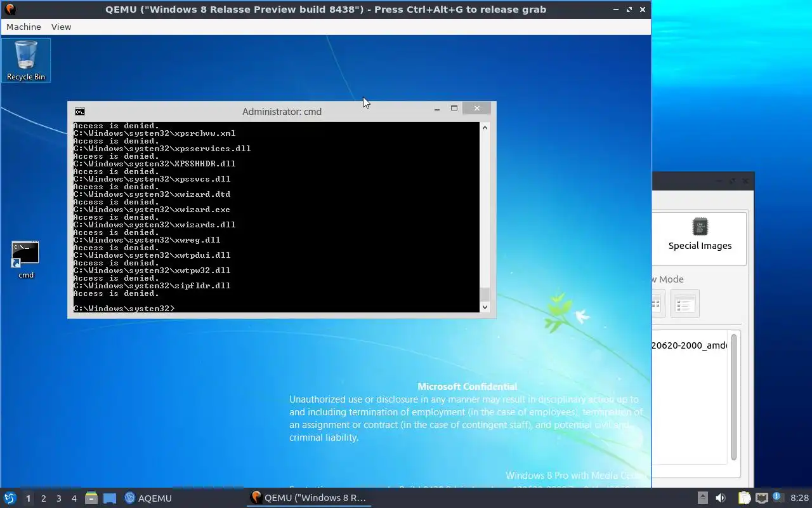Close the QEMU window
This screenshot has height=508, width=812.
(643, 10)
